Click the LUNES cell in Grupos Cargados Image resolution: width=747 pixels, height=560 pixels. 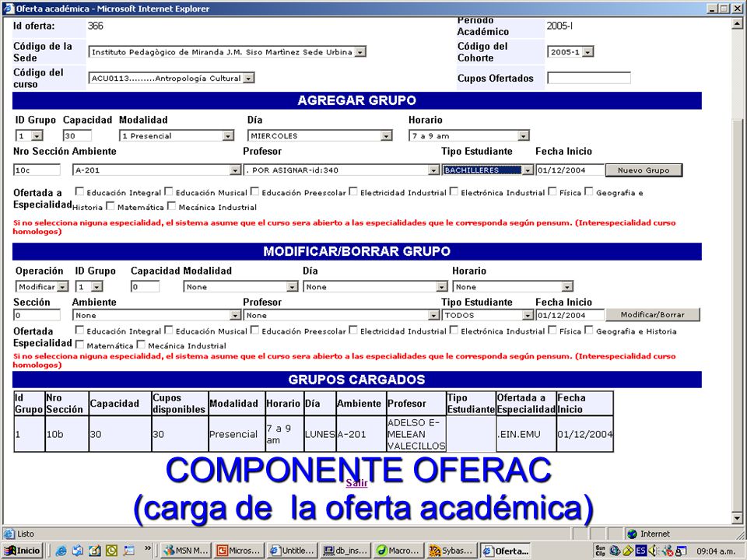pos(320,434)
